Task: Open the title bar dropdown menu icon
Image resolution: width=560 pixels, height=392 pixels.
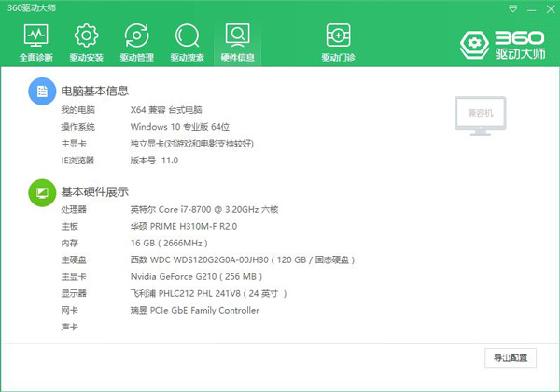Action: [x=512, y=9]
